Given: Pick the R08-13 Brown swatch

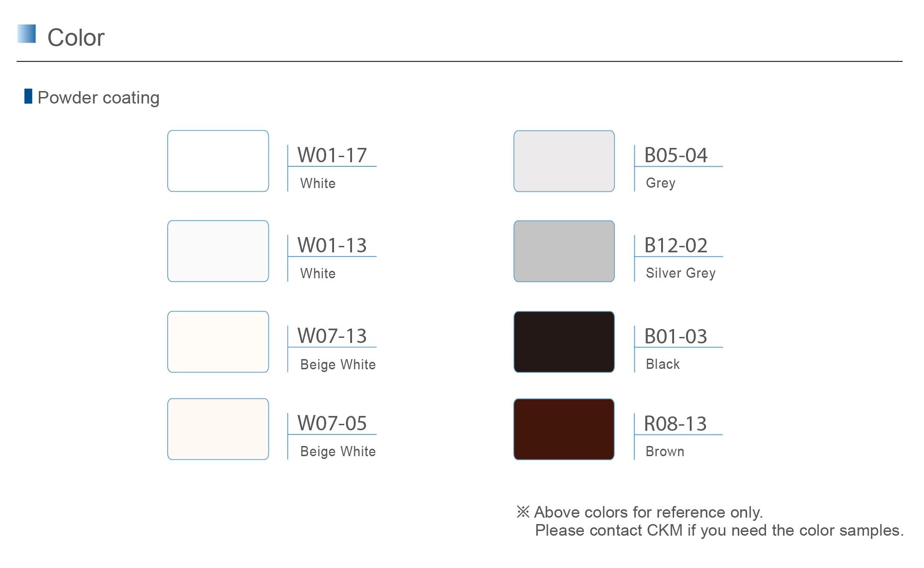Looking at the screenshot, I should [x=564, y=429].
